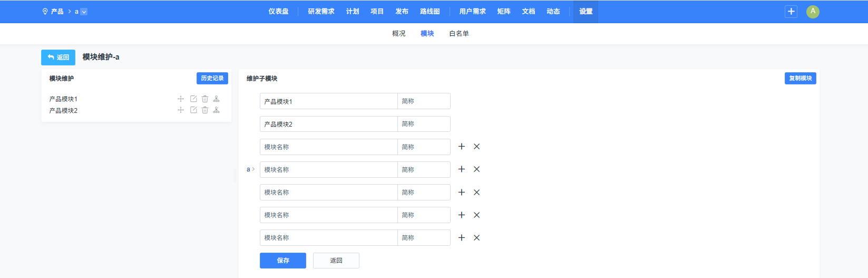Click the white 返回 button next to 保存
The image size is (868, 278).
point(336,261)
